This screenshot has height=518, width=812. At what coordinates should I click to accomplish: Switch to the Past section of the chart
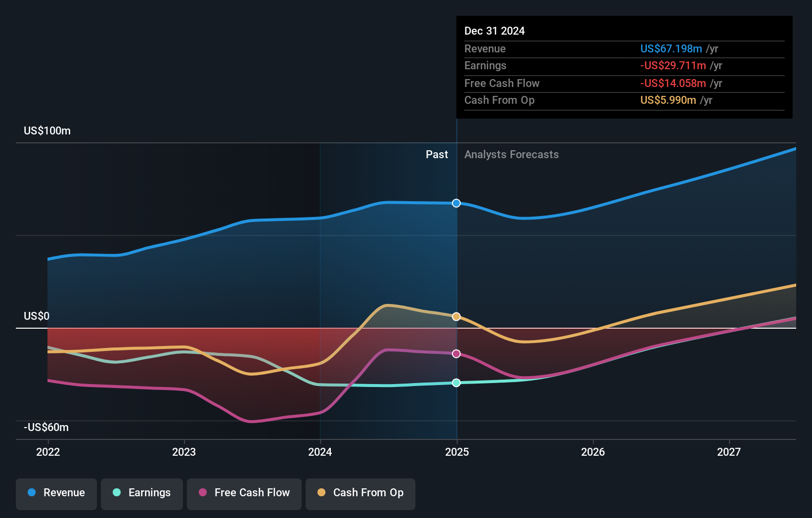point(437,154)
